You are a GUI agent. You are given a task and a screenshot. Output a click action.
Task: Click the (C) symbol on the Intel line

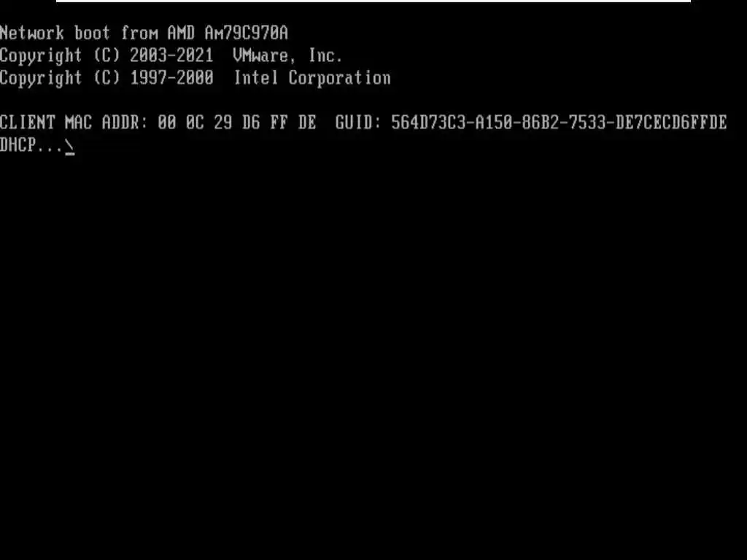pyautogui.click(x=107, y=78)
